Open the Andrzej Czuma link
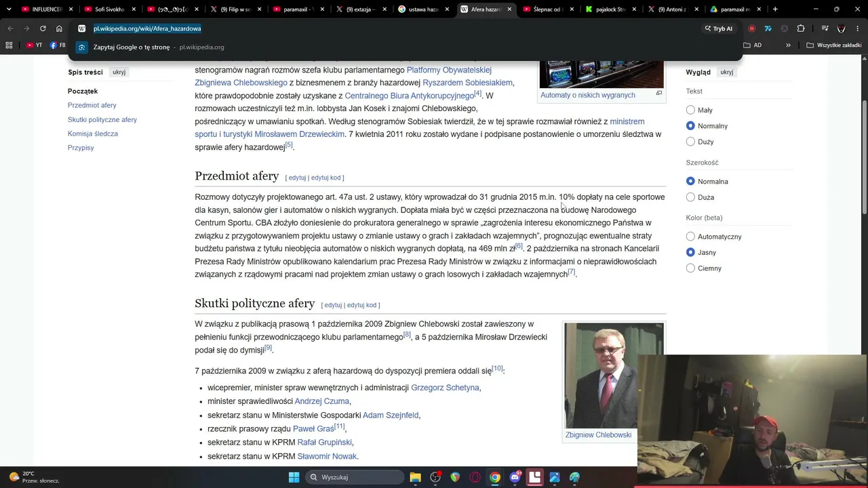This screenshot has height=488, width=868. [x=322, y=401]
